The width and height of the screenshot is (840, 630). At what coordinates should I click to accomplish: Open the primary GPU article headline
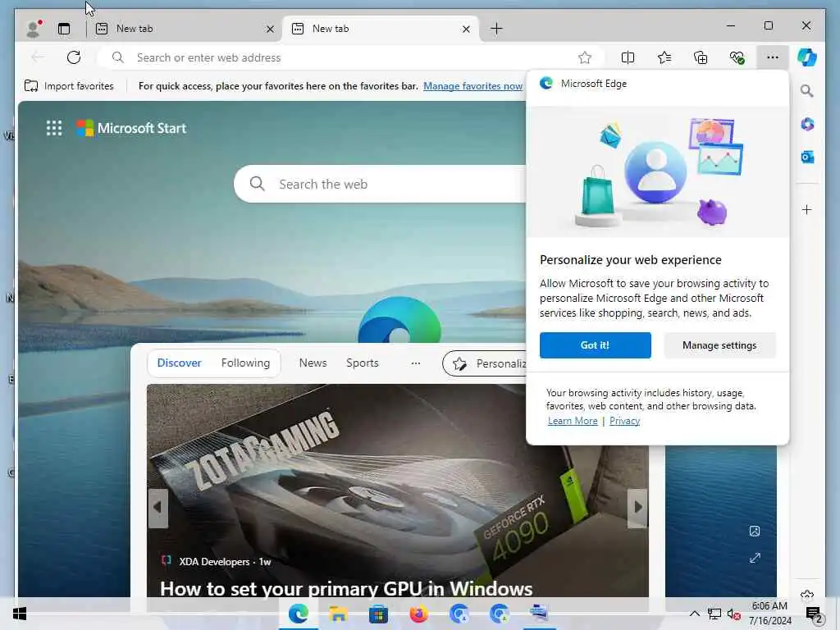click(x=346, y=588)
